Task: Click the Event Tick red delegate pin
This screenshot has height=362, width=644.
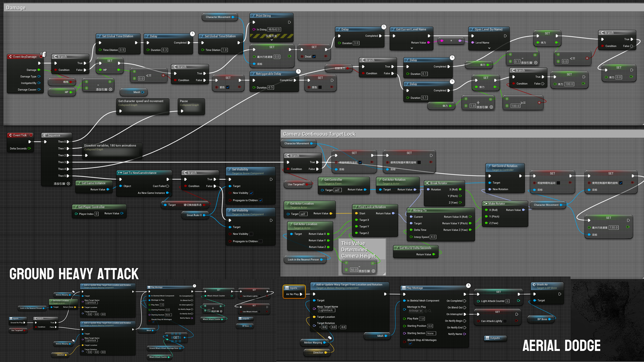Action: [x=31, y=135]
